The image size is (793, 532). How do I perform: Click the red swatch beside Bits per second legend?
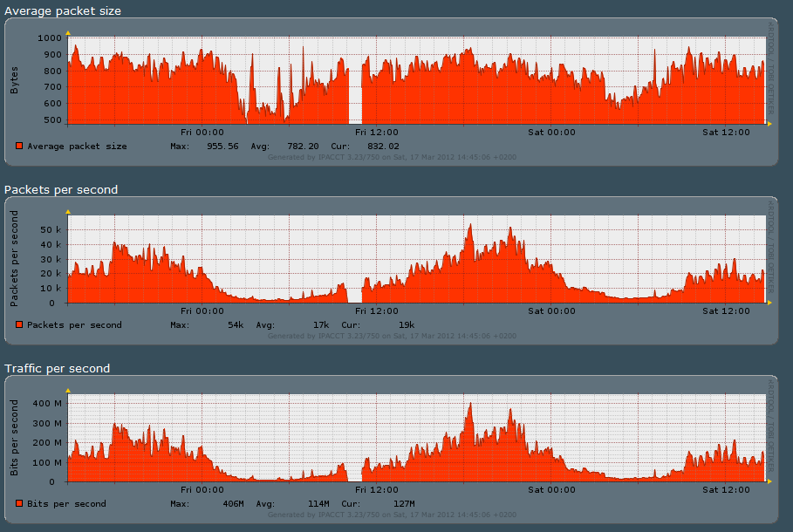(19, 504)
